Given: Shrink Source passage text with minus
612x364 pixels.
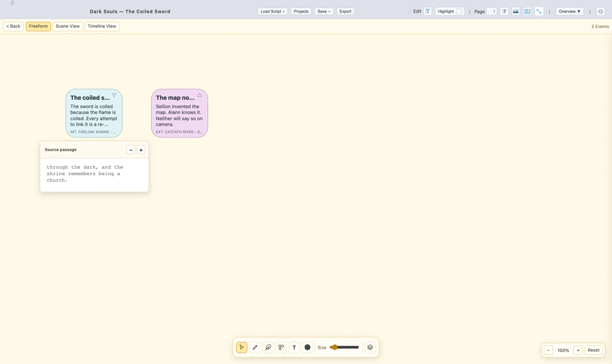Looking at the screenshot, I should tap(131, 150).
